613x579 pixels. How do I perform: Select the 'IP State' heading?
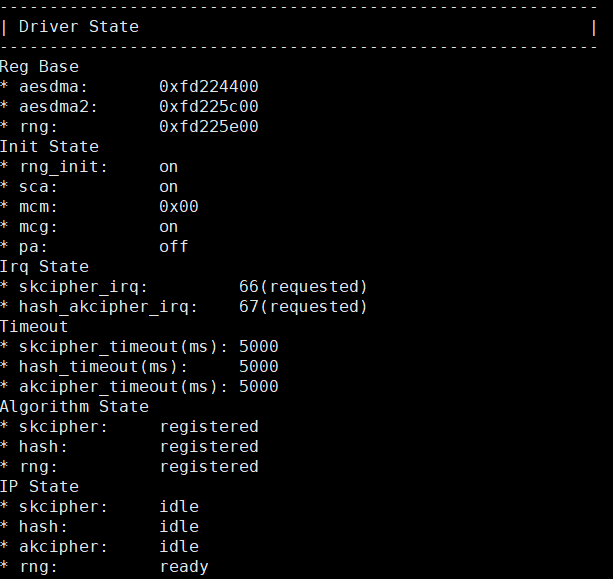[x=39, y=487]
